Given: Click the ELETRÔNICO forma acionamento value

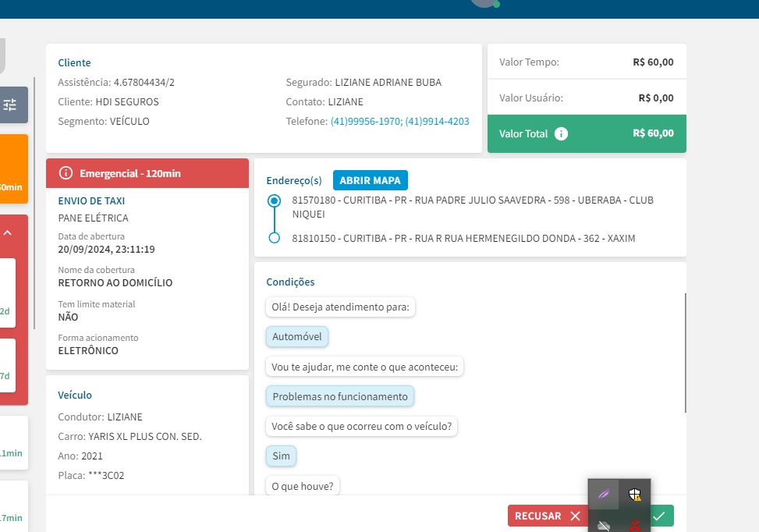Looking at the screenshot, I should (88, 350).
